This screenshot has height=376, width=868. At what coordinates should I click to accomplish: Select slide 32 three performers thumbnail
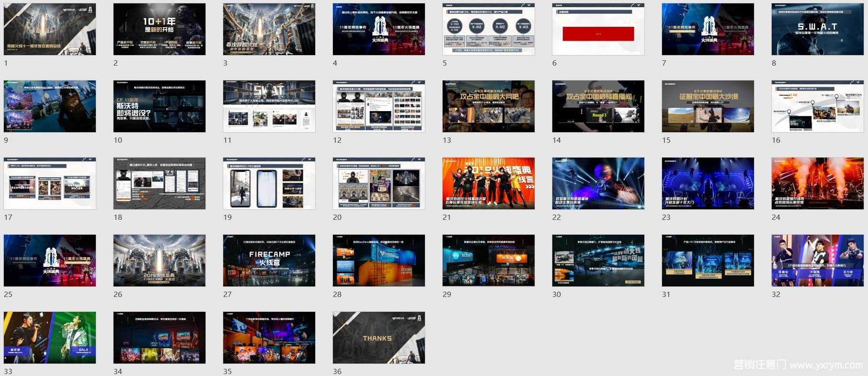[818, 261]
